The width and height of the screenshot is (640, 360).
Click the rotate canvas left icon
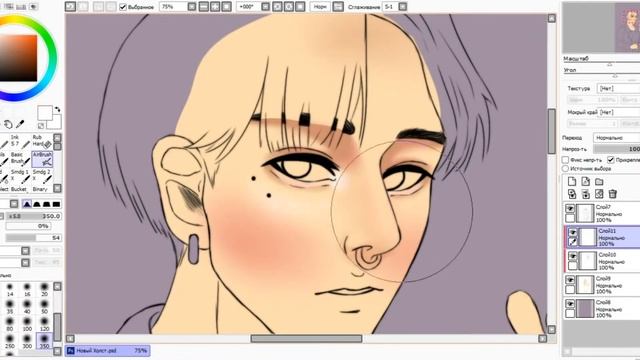click(x=277, y=7)
